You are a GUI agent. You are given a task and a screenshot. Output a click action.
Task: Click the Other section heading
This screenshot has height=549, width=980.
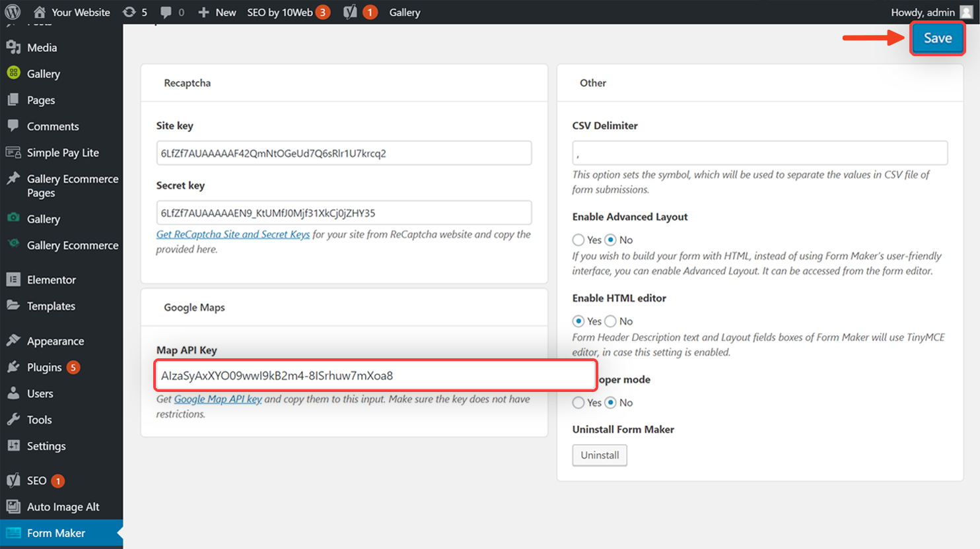click(x=593, y=83)
